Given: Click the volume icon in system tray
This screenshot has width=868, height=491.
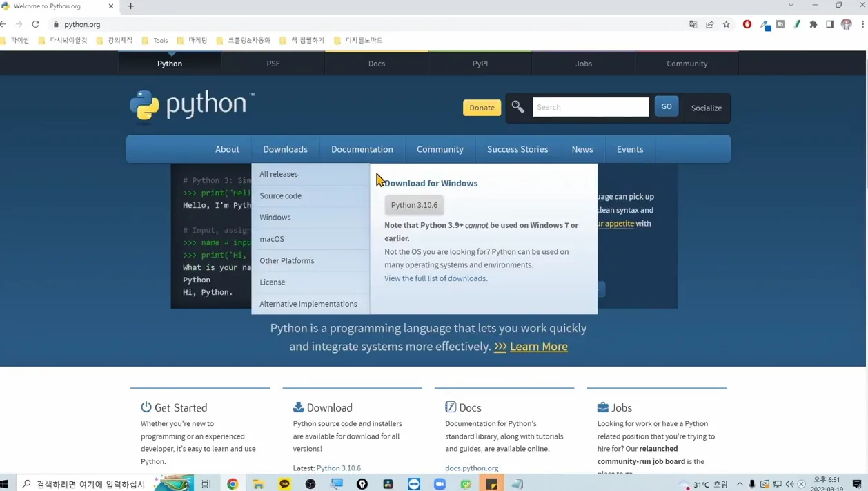Looking at the screenshot, I should (789, 484).
